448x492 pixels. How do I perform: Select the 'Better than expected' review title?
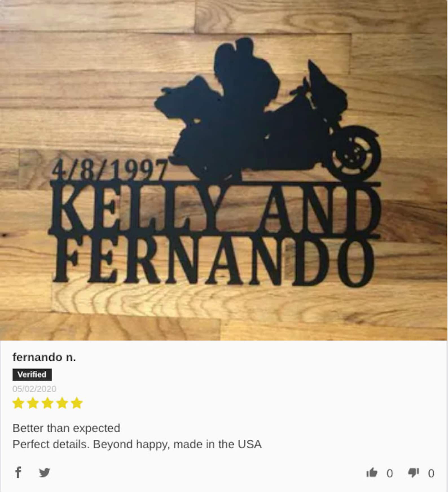tap(66, 428)
